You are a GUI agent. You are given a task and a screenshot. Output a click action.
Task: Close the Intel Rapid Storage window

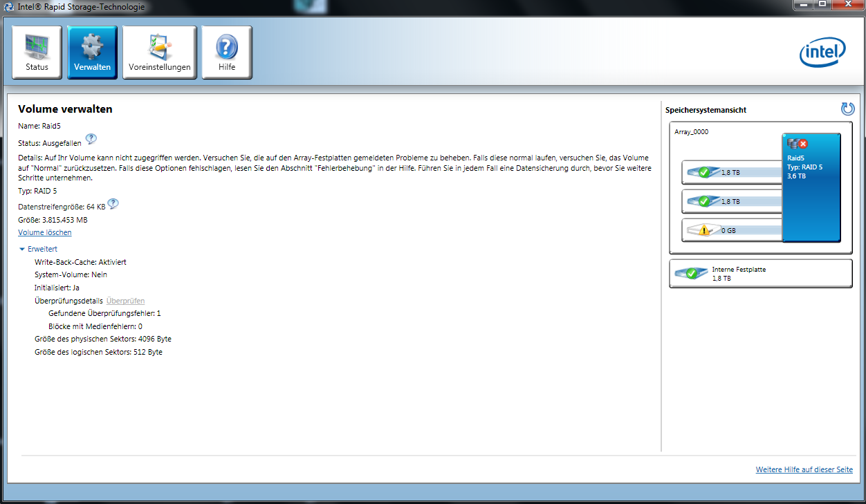[847, 5]
